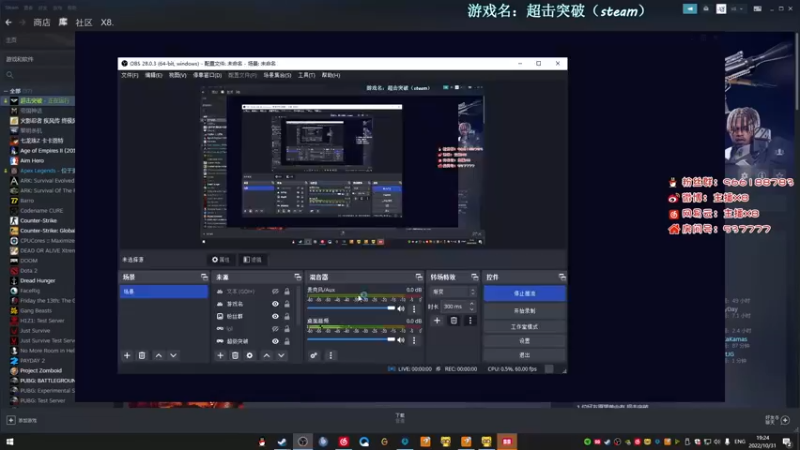Mute the mic/Aux channel speaker icon

(401, 308)
